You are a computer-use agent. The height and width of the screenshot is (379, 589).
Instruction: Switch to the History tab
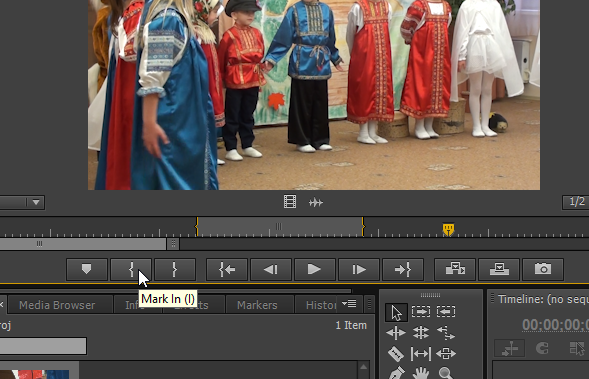pyautogui.click(x=320, y=305)
